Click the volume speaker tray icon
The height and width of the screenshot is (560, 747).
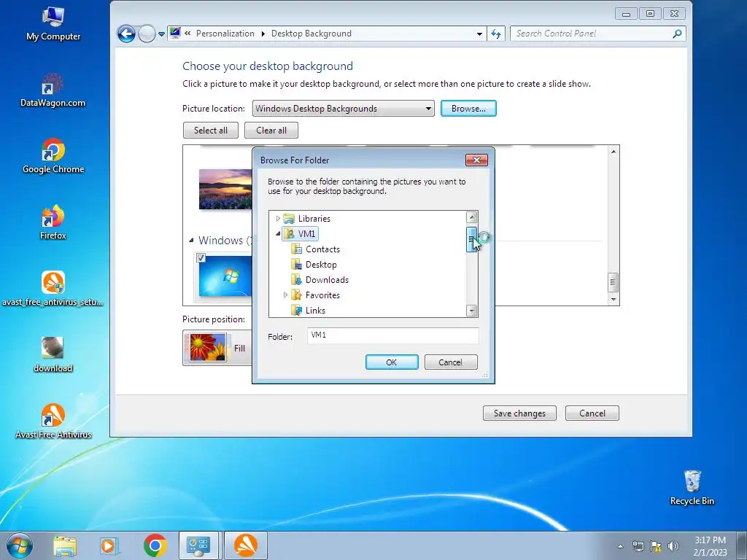point(673,546)
